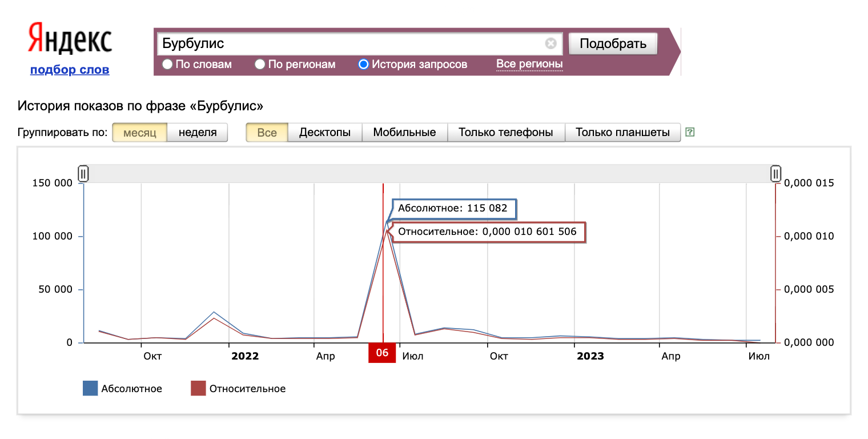Open the green question mark help icon
Screen dimensions: 868x439
(690, 133)
